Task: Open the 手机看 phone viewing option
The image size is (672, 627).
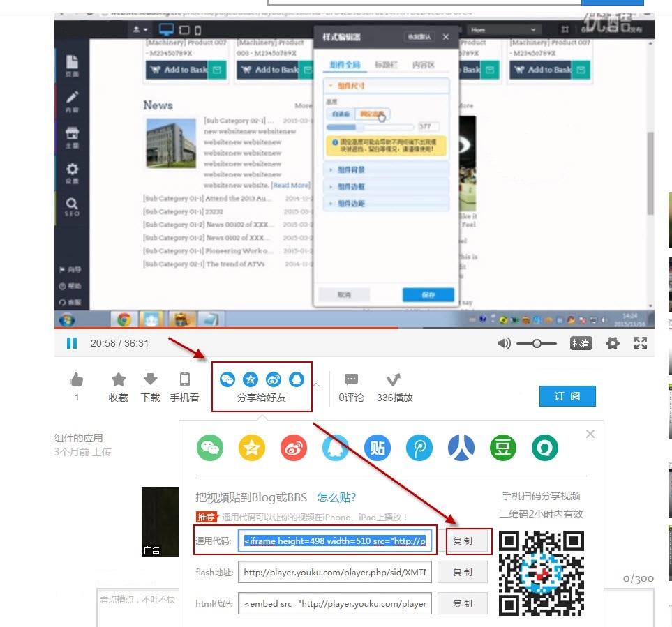Action: (185, 380)
